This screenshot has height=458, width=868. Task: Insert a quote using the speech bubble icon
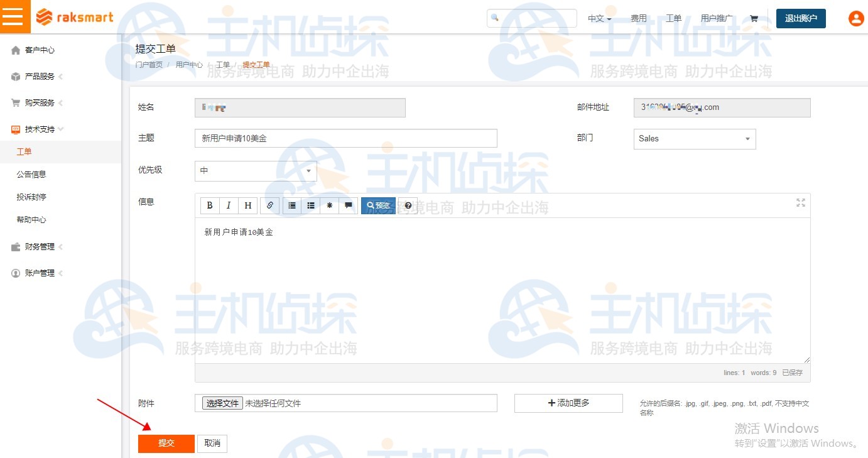(349, 205)
